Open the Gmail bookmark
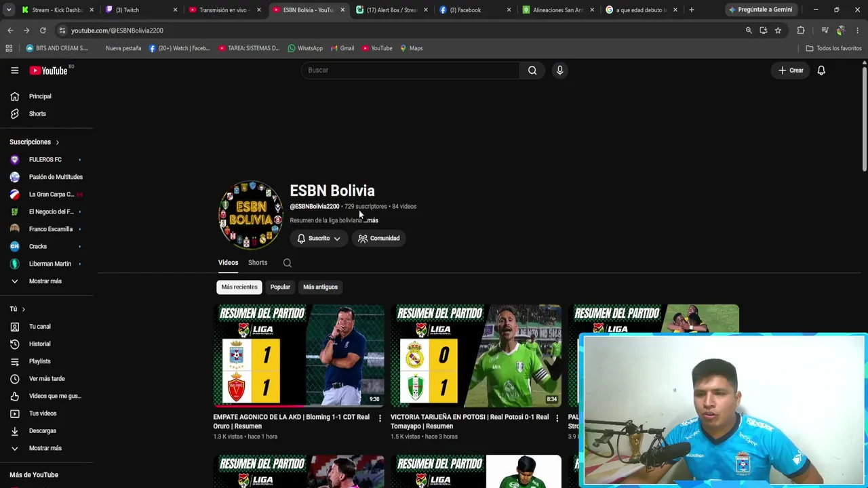The image size is (868, 488). tap(342, 48)
